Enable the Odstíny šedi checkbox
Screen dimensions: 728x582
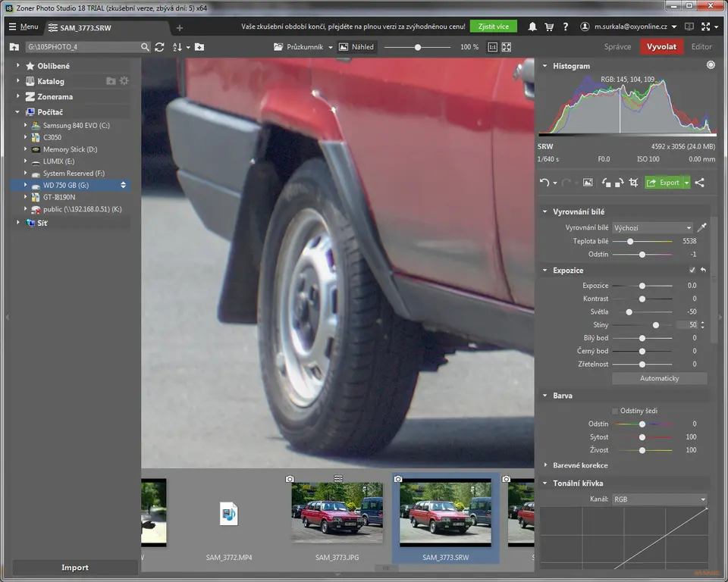pos(615,411)
